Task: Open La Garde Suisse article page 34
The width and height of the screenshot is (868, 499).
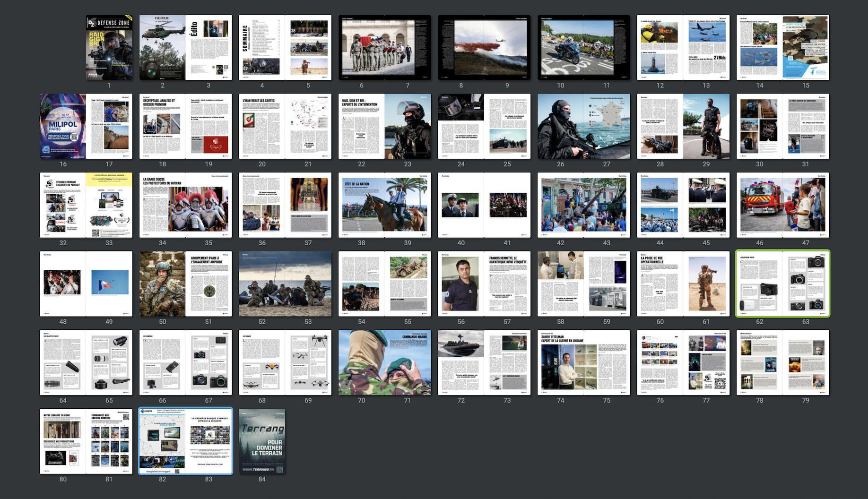Action: (163, 205)
